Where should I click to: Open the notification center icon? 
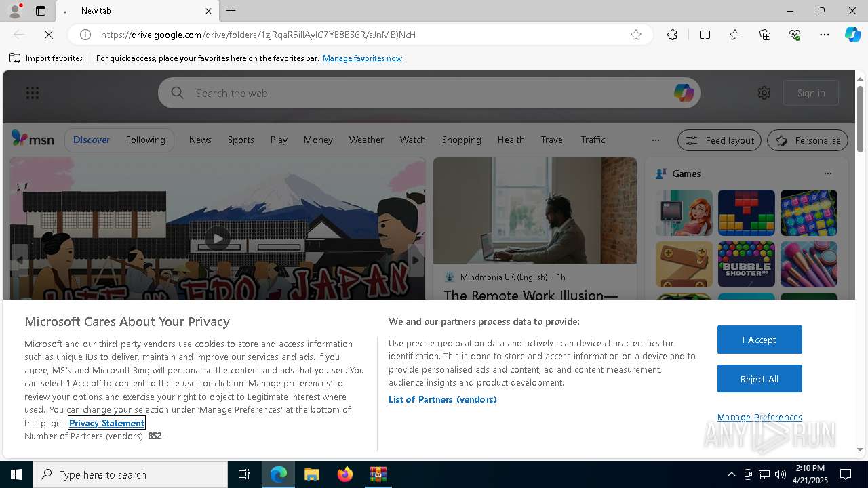point(846,474)
